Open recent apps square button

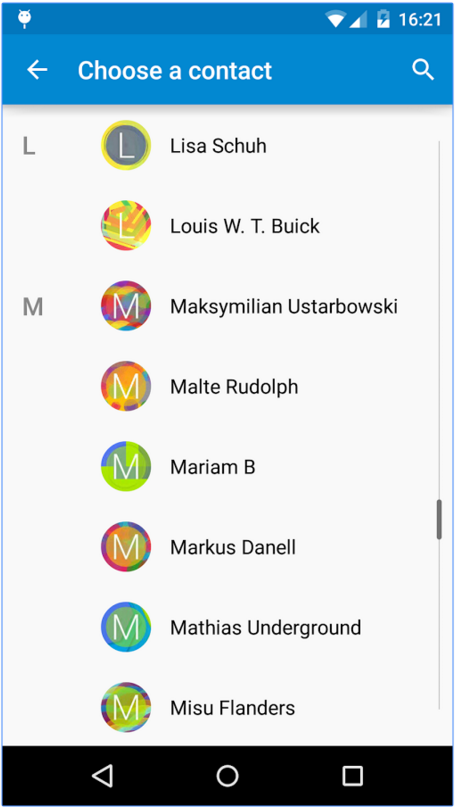(x=353, y=776)
